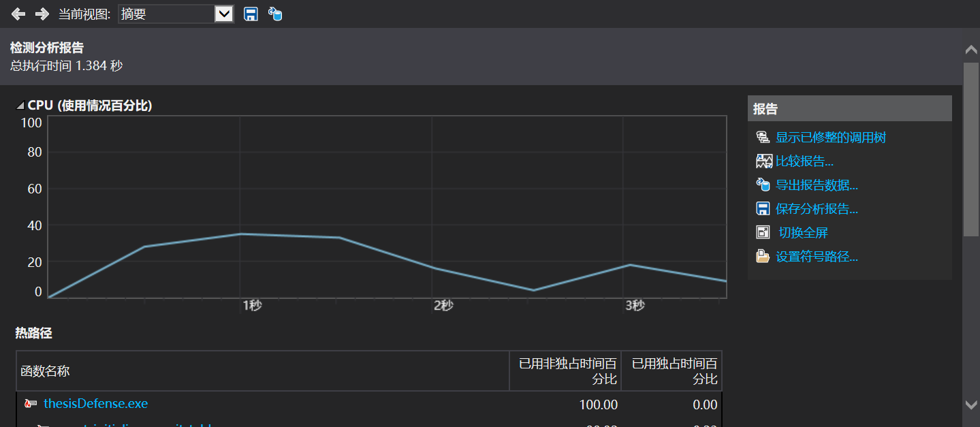The width and height of the screenshot is (980, 427).
Task: Click the call tree icon beside 显示已修整的调用树
Action: click(x=763, y=138)
